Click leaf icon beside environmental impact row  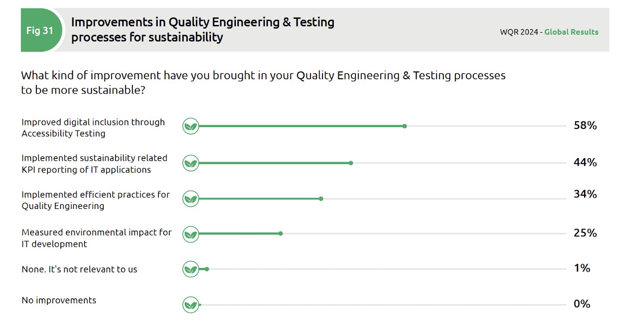coord(191,234)
